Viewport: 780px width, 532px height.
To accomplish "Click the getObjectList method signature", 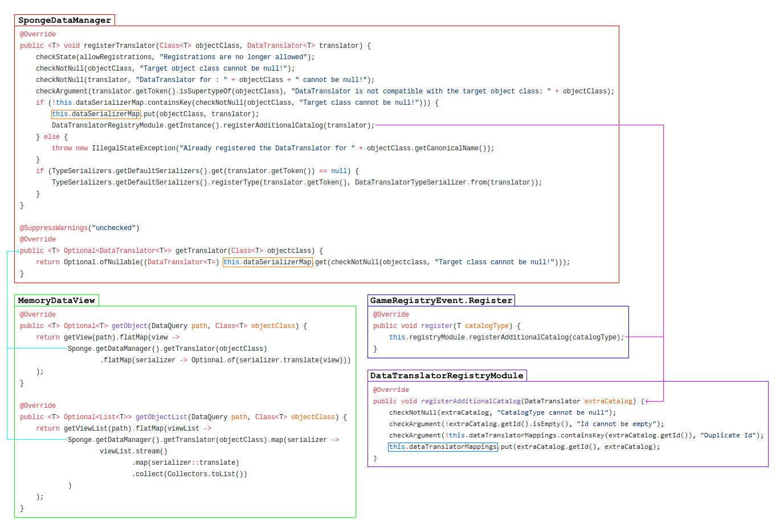I will coord(183,417).
